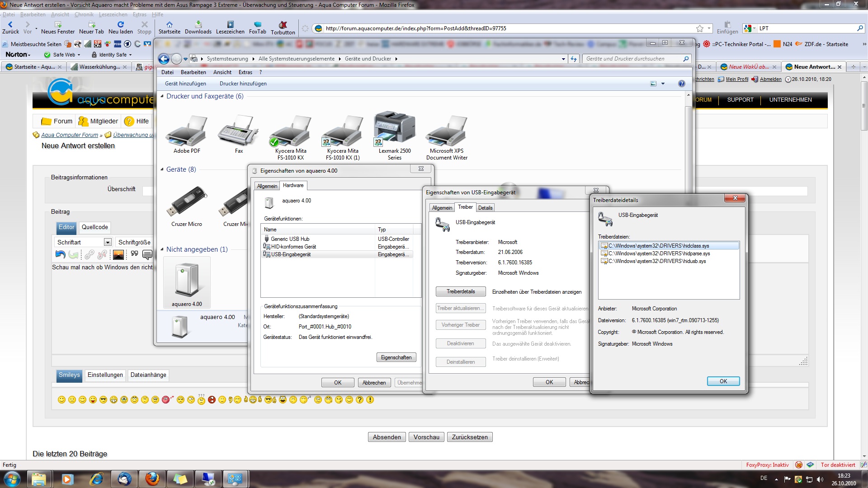Click the Startseite home icon

(x=169, y=24)
